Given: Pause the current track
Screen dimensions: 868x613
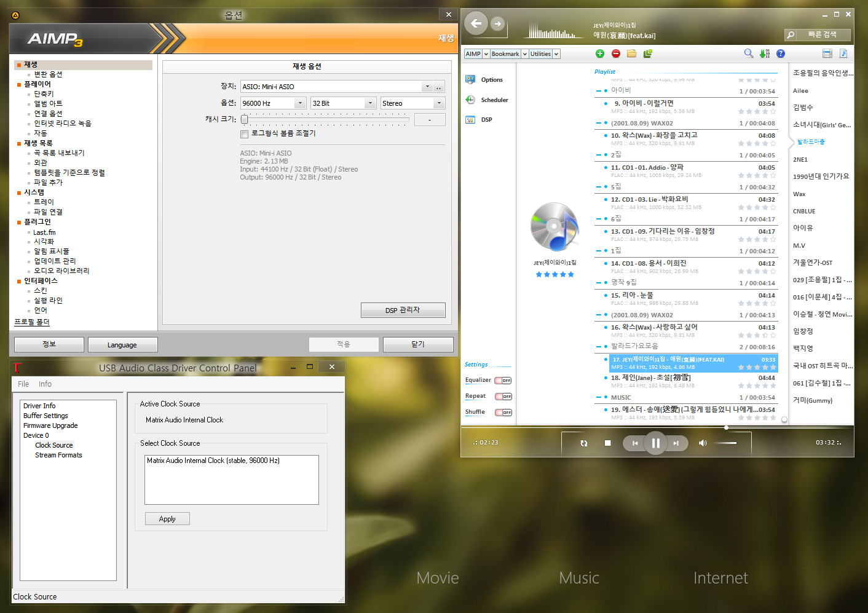Looking at the screenshot, I should tap(655, 443).
